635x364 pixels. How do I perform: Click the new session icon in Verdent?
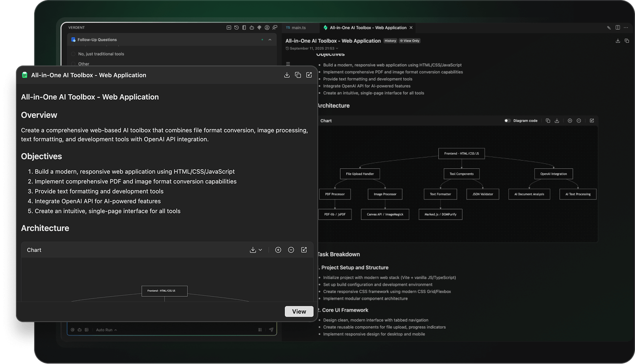tap(229, 28)
